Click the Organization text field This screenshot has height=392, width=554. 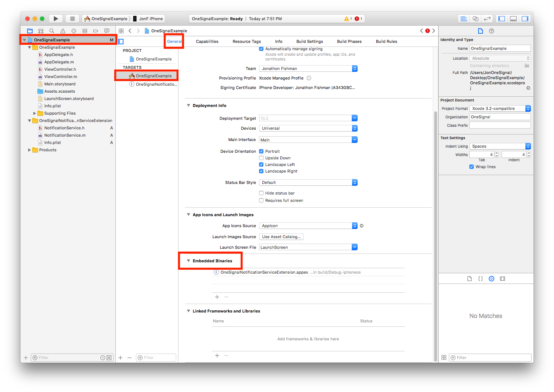coord(500,117)
